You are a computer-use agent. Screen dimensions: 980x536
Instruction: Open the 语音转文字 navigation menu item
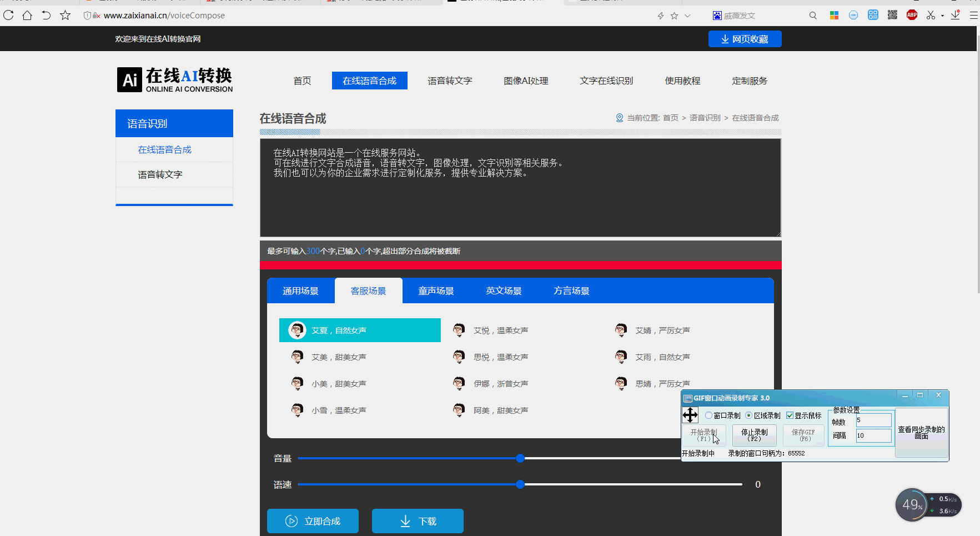click(450, 81)
